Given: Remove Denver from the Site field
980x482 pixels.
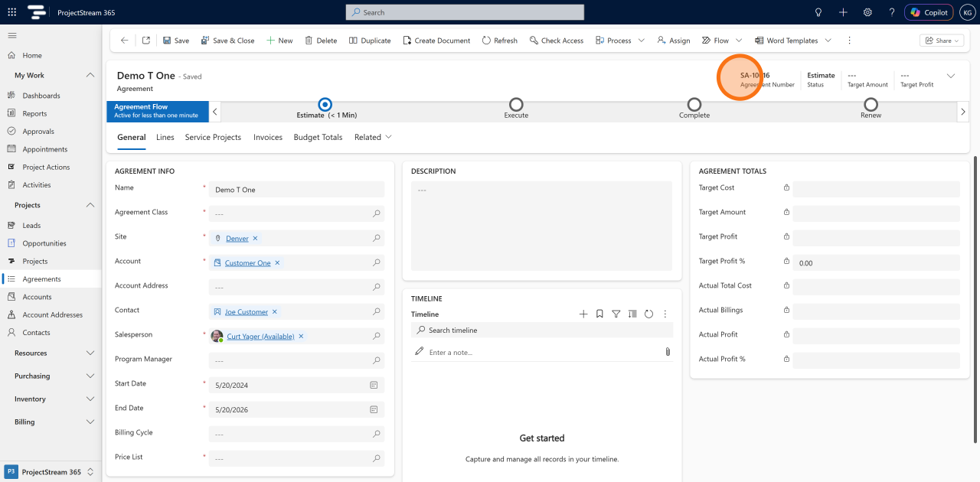Looking at the screenshot, I should 255,238.
